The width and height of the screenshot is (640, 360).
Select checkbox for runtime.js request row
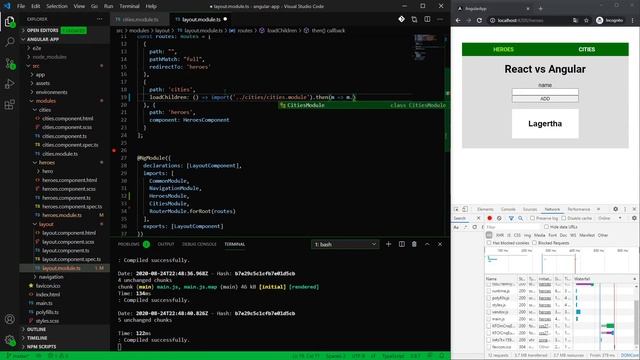[x=489, y=291]
